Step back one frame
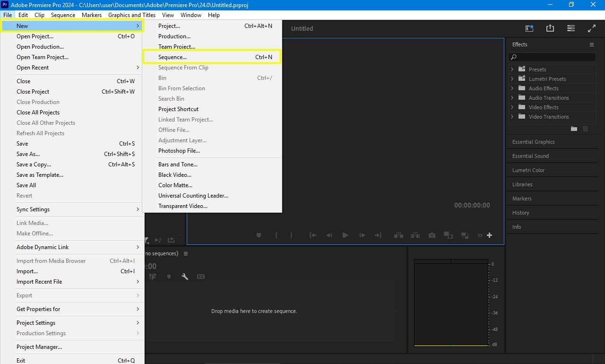 (329, 235)
